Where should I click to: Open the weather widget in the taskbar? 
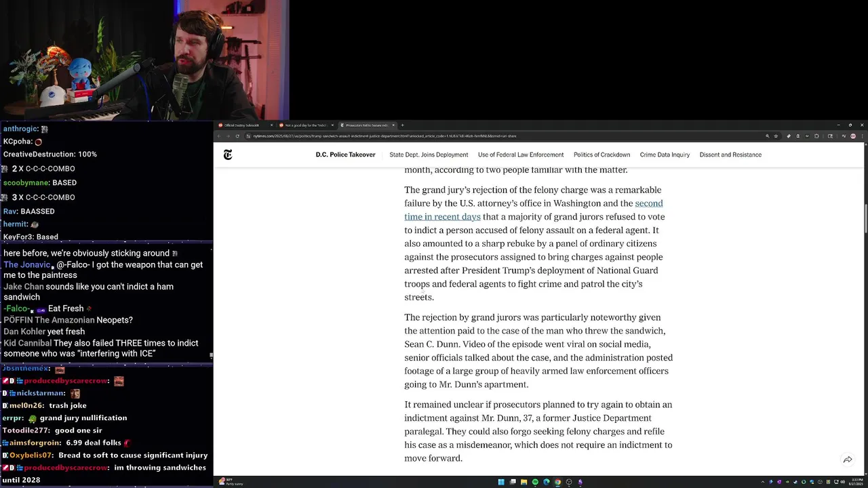[231, 482]
